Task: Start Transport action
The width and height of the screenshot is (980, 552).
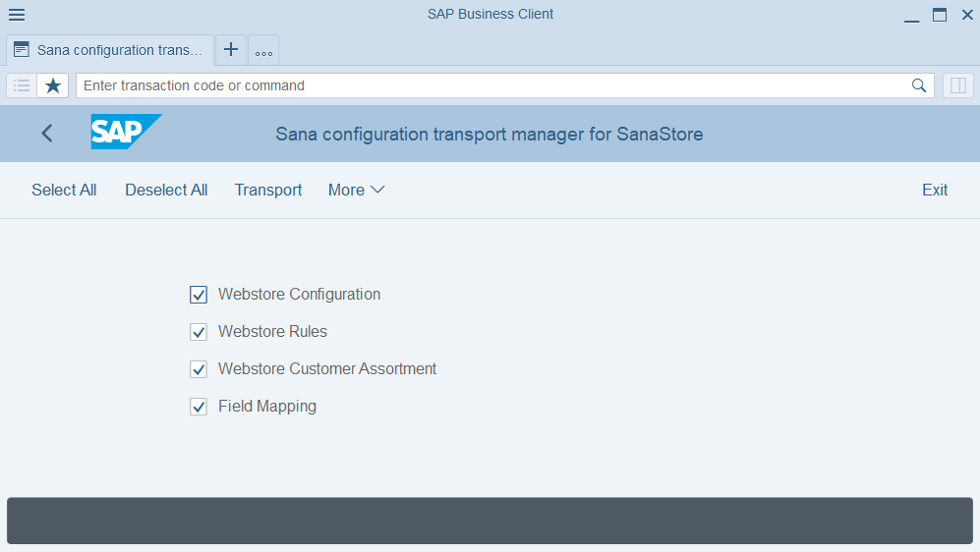Action: (x=268, y=190)
